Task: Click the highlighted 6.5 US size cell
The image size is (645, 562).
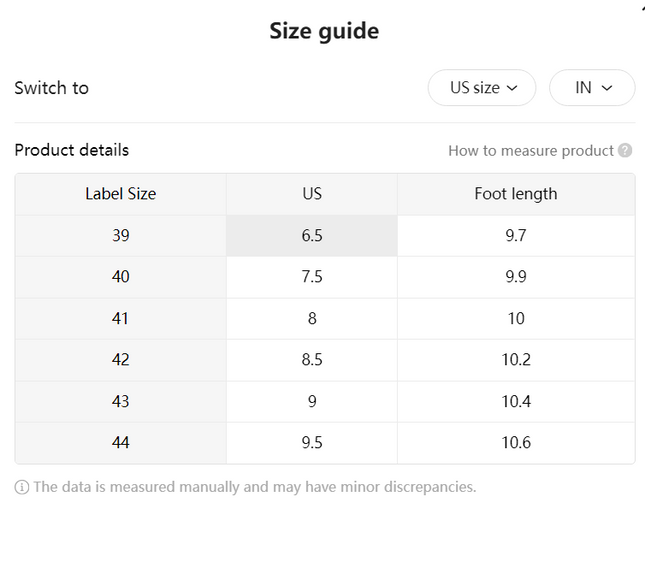Action: tap(312, 236)
